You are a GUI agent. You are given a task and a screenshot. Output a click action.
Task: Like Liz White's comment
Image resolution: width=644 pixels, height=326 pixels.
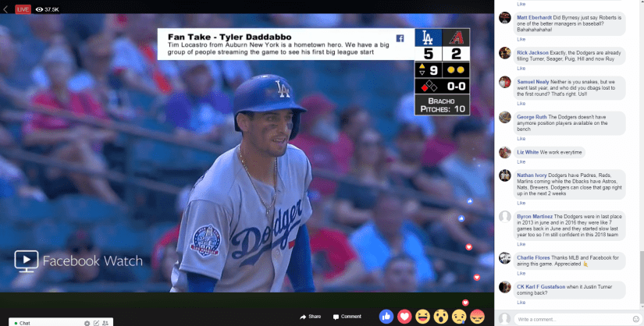coord(521,161)
